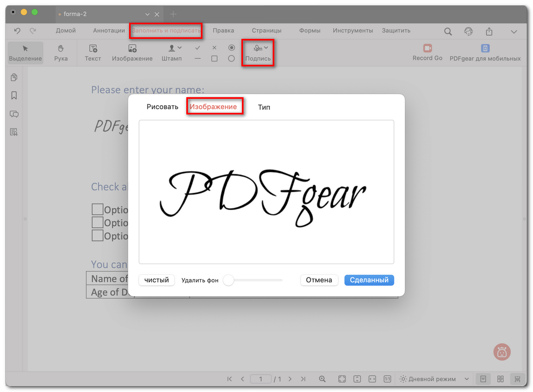The width and height of the screenshot is (533, 392).
Task: Select the X cross fill symbol
Action: (214, 48)
